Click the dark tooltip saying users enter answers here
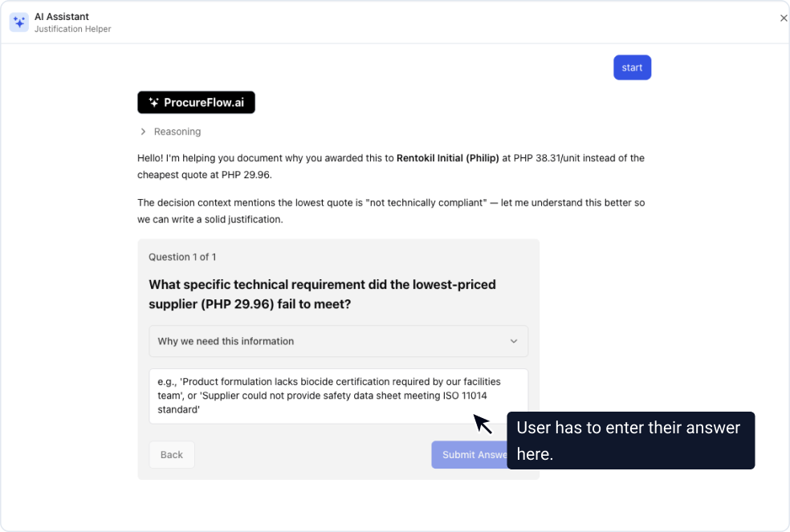The width and height of the screenshot is (790, 532). point(631,440)
